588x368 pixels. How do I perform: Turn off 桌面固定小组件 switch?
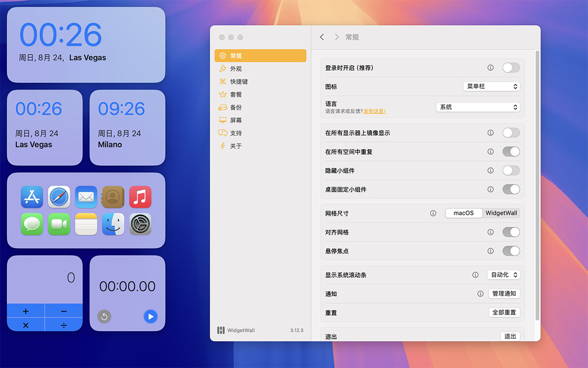click(x=511, y=189)
